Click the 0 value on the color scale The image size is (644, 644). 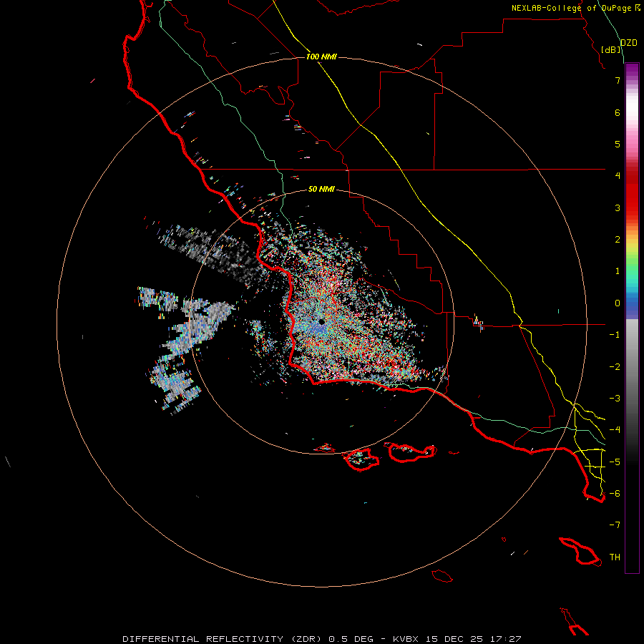(618, 303)
